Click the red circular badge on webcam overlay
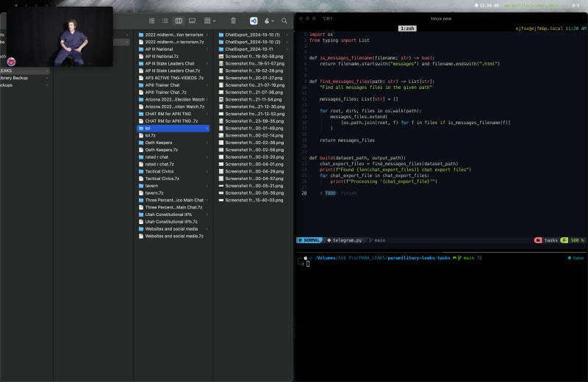Screen dimensions: 588x382 [11, 62]
